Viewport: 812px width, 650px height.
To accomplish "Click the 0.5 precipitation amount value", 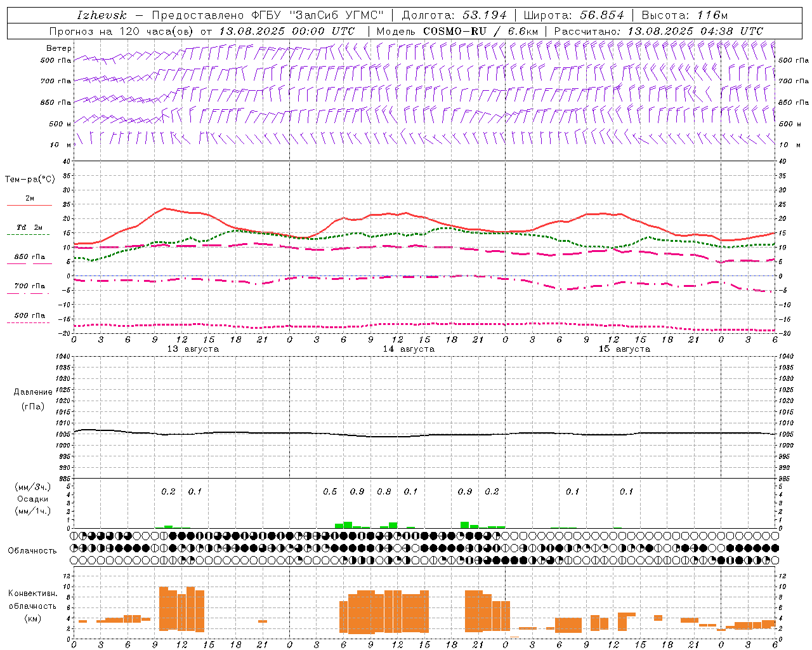I will (330, 491).
